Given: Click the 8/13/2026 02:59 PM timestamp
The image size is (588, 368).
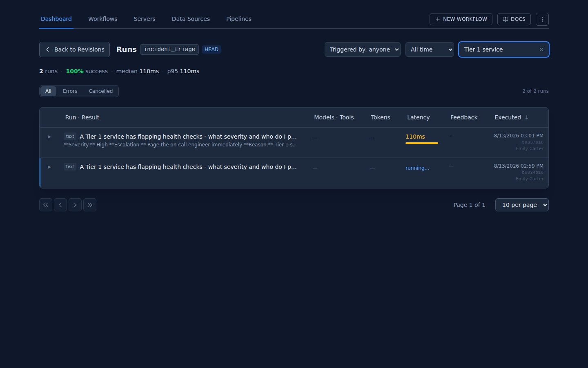Looking at the screenshot, I should [519, 166].
